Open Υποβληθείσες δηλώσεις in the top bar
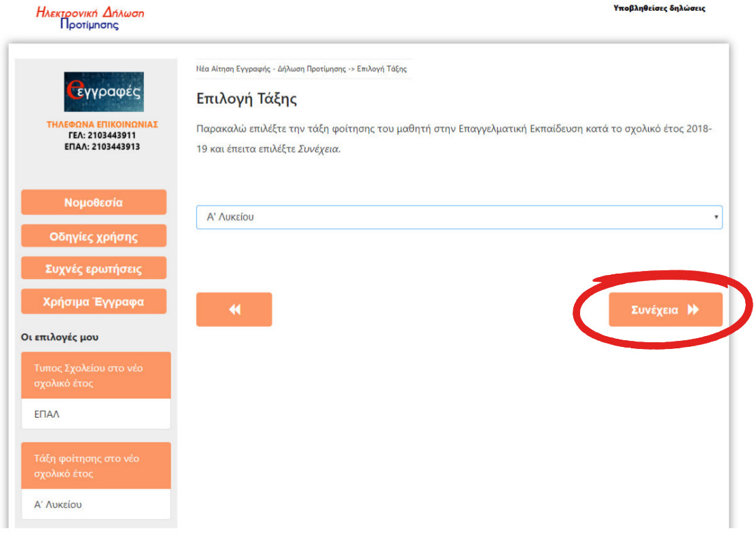756x533 pixels. [659, 9]
